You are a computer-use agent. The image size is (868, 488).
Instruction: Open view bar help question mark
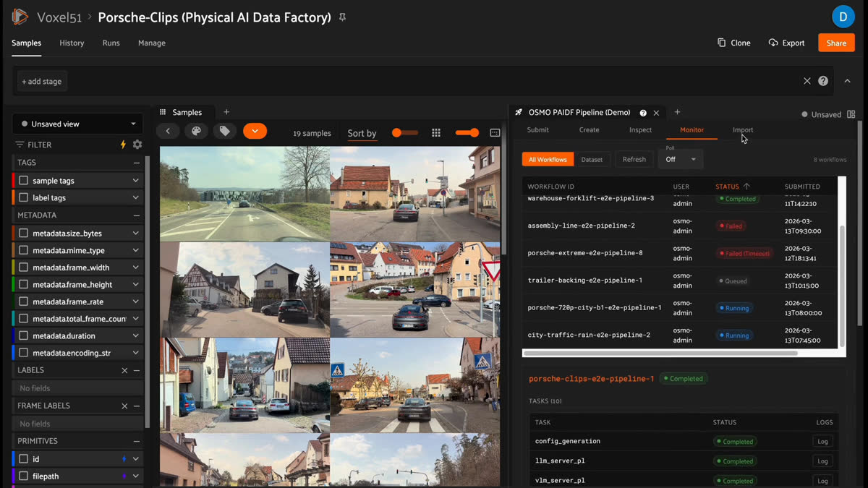click(823, 81)
